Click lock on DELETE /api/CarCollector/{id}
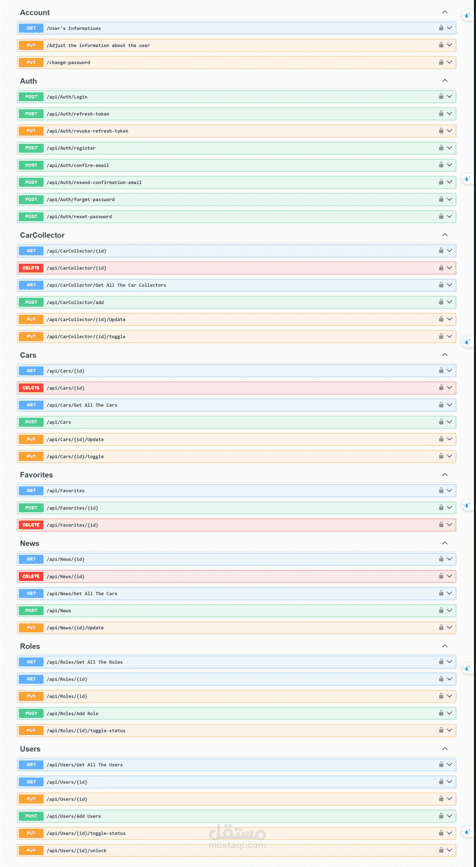 [x=441, y=268]
